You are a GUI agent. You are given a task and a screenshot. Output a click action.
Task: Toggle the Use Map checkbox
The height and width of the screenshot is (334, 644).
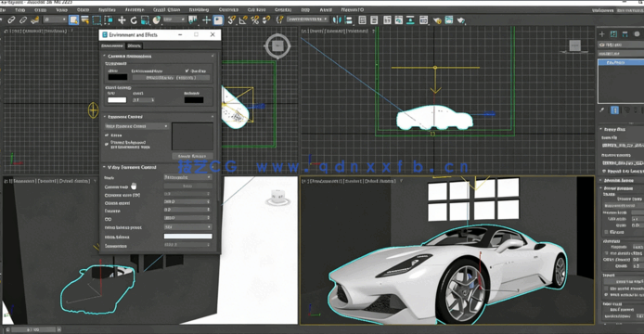pos(187,71)
